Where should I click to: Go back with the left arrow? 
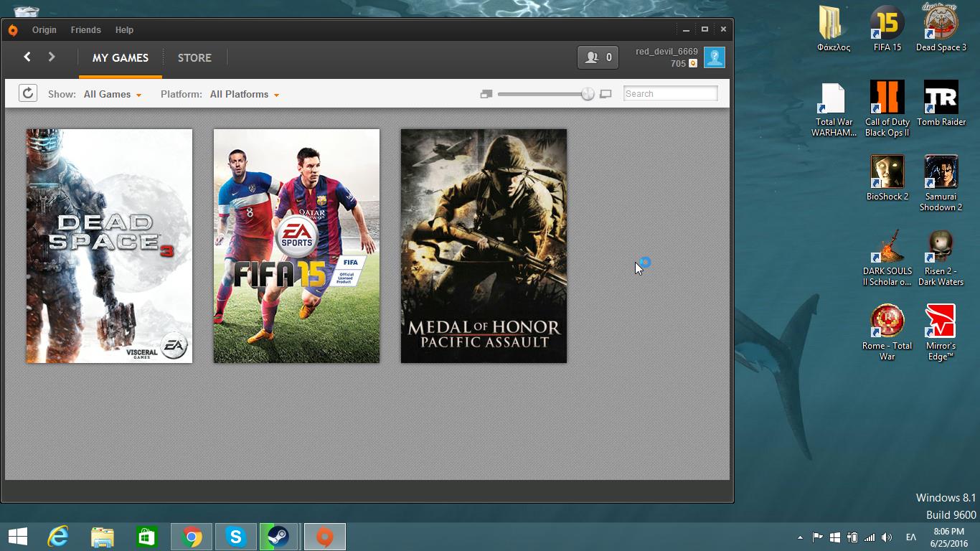pyautogui.click(x=27, y=57)
